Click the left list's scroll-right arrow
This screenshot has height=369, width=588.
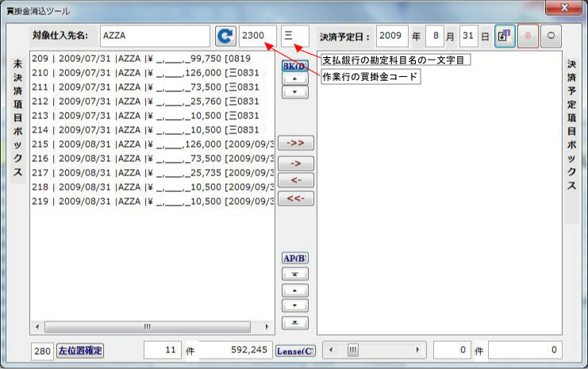267,327
